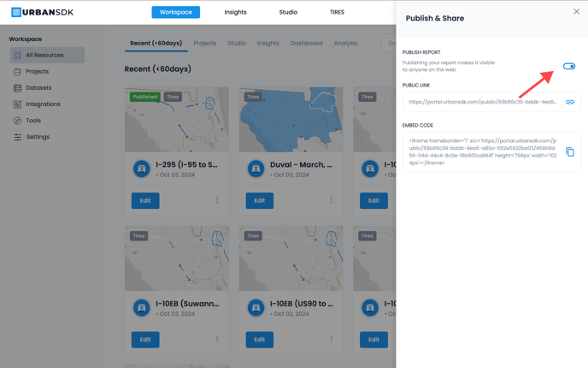
Task: Select All Resources in sidebar
Action: 47,55
